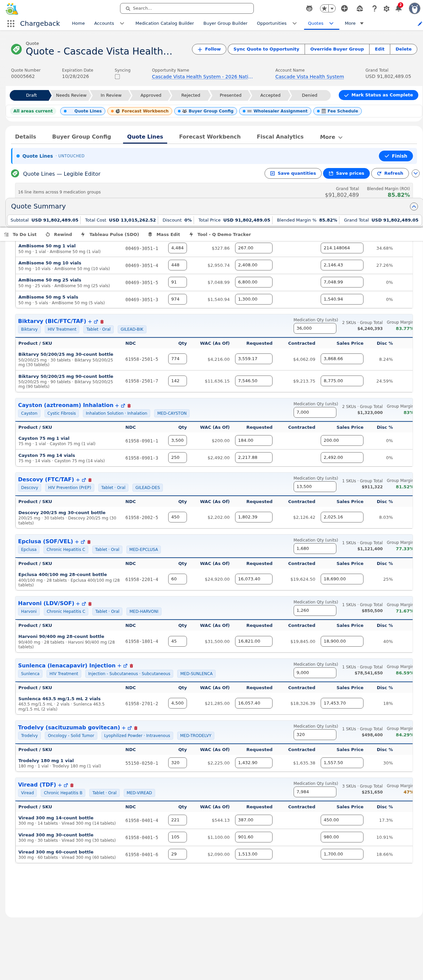Switch to the Forecast Workbench tab
The height and width of the screenshot is (980, 423).
(x=210, y=137)
